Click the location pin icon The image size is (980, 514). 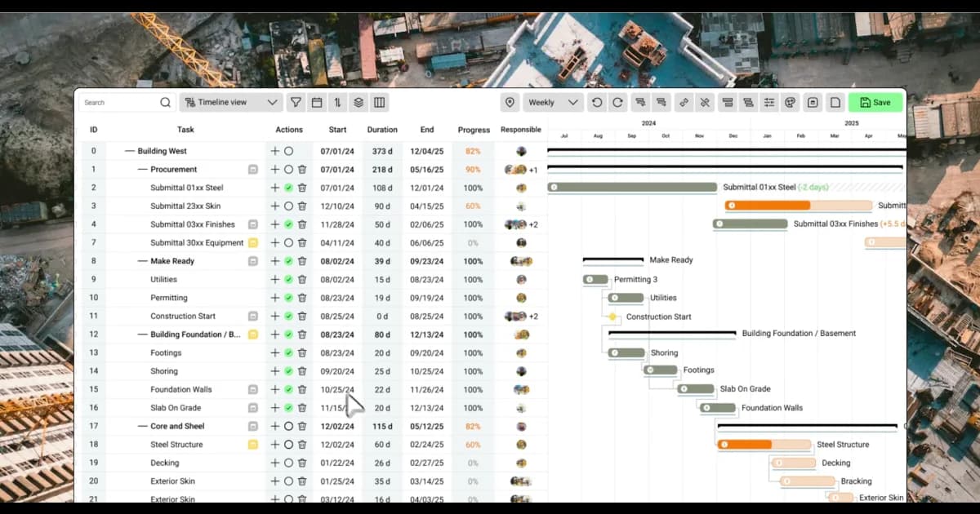(x=510, y=103)
